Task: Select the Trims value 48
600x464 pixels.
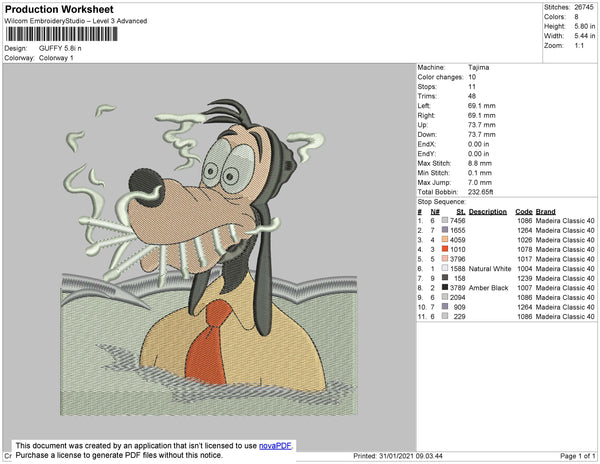Action: click(x=472, y=96)
